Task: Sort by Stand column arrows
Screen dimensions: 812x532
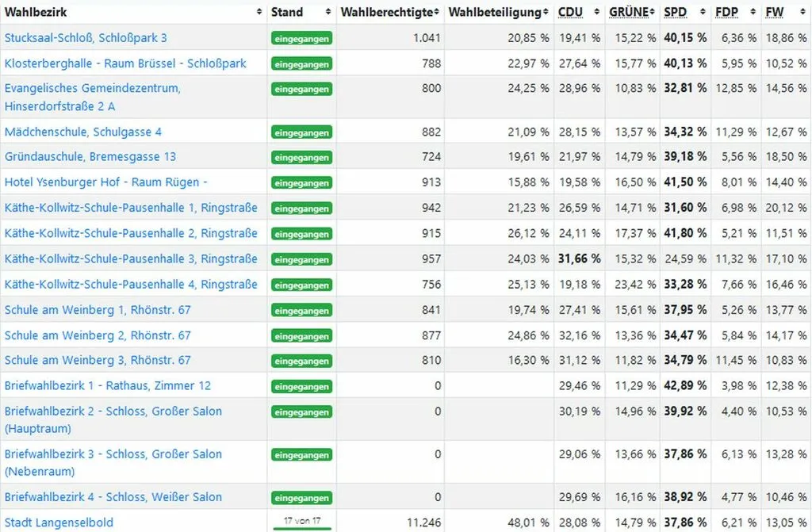Action: tap(327, 12)
